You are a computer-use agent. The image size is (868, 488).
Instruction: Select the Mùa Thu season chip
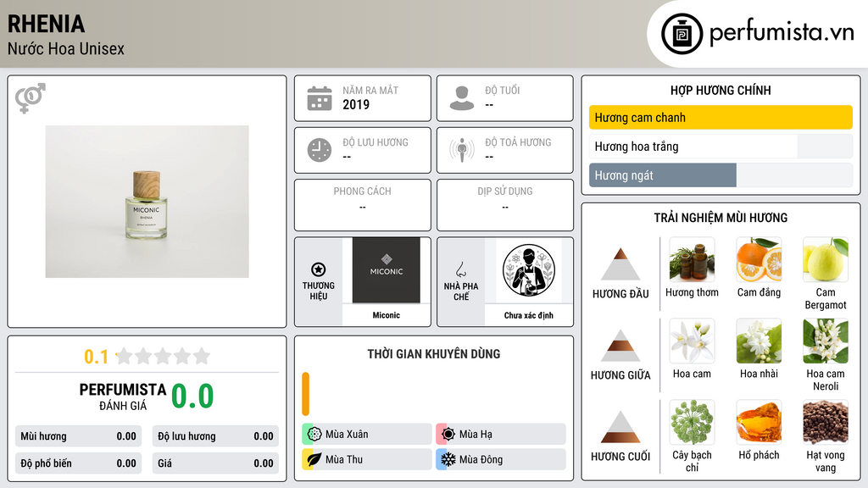(367, 459)
